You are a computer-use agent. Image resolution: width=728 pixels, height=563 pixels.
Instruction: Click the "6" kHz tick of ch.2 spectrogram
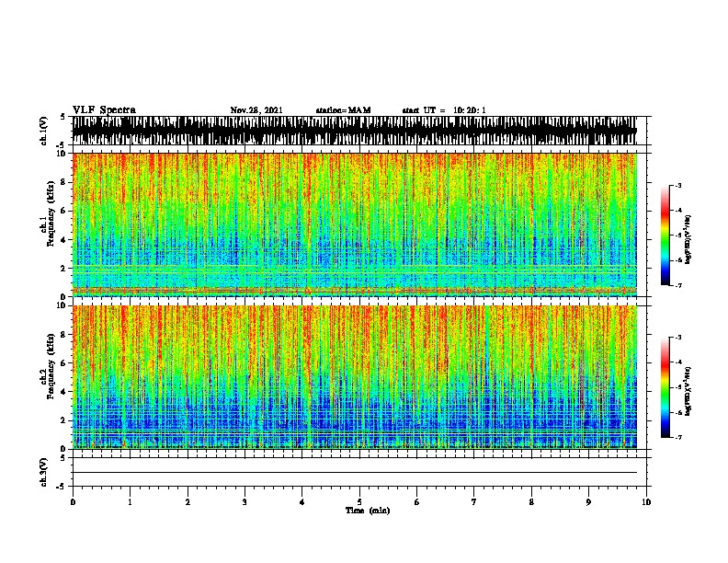click(x=64, y=363)
